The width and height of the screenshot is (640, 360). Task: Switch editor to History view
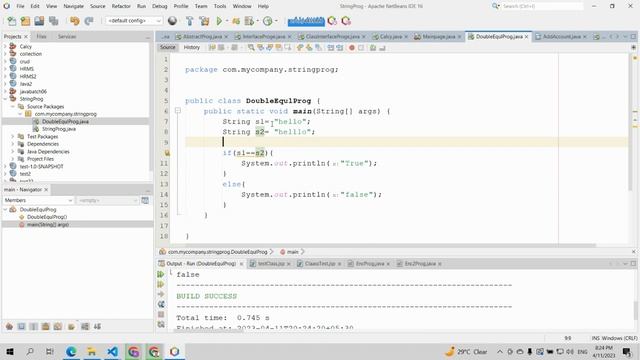click(x=191, y=47)
